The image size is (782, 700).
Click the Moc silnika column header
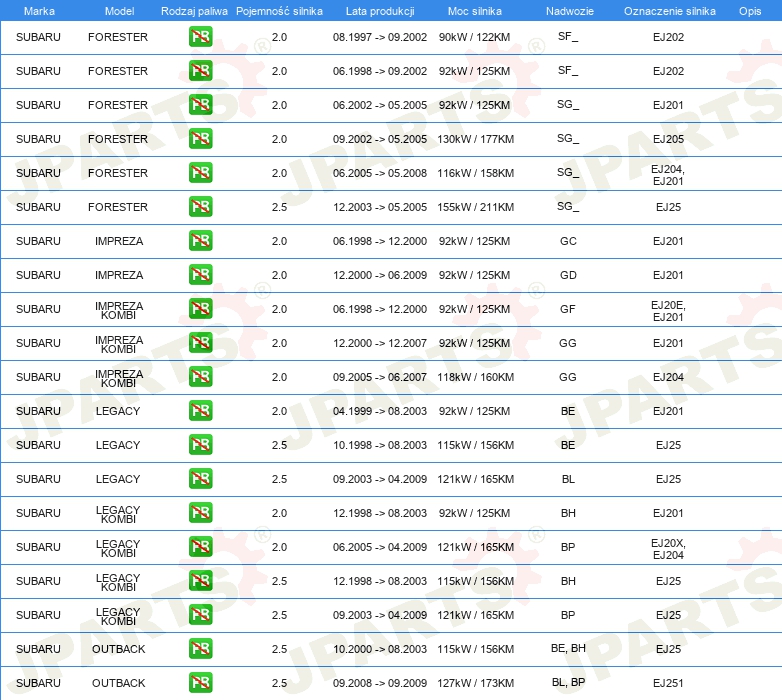coord(474,11)
